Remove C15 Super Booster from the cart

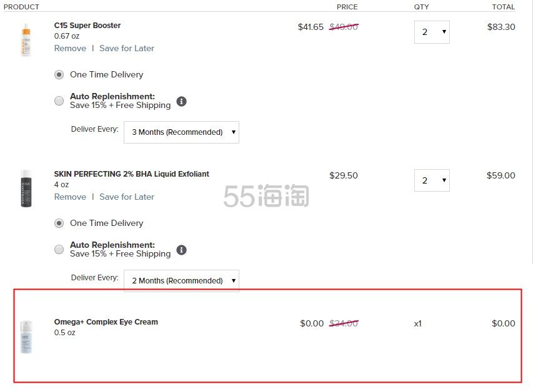pos(70,48)
